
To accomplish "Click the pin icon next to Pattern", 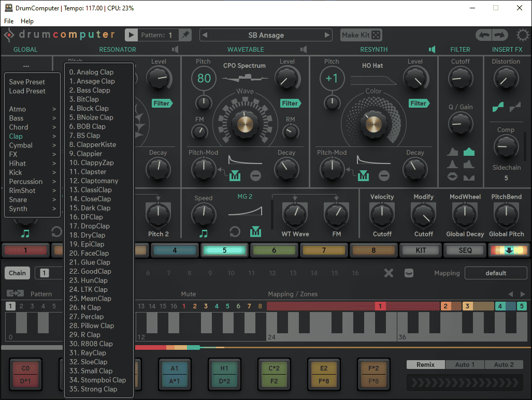I will tap(185, 35).
